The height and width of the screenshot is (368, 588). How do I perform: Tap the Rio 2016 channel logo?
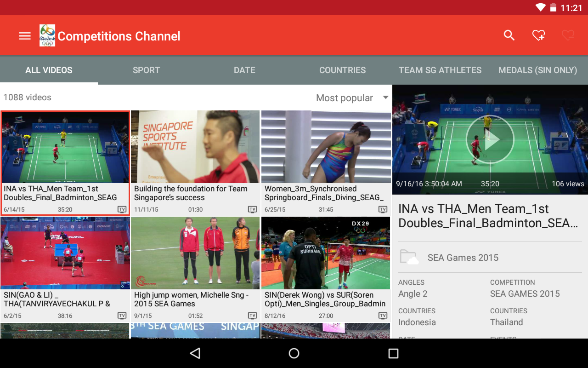[x=47, y=35]
